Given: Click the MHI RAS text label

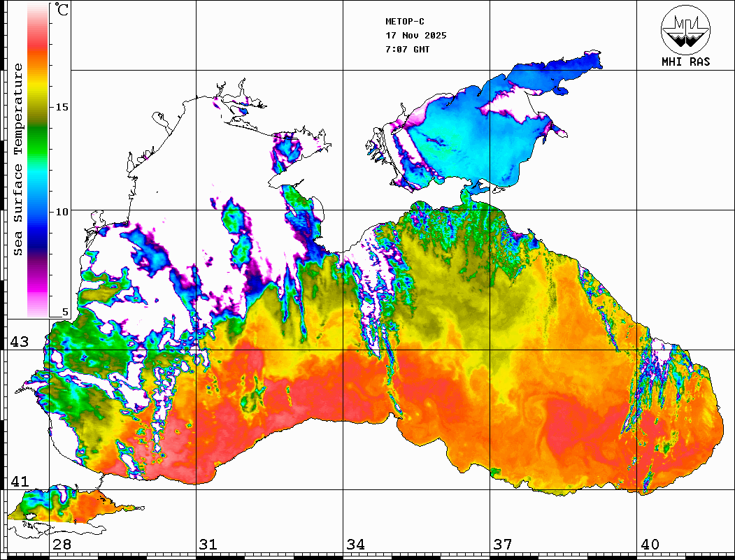Looking at the screenshot, I should point(685,62).
